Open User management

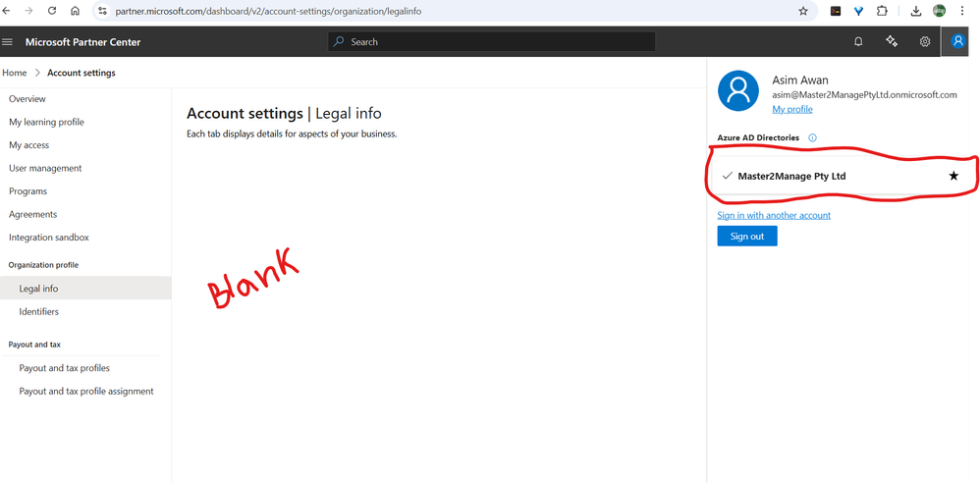click(x=45, y=168)
